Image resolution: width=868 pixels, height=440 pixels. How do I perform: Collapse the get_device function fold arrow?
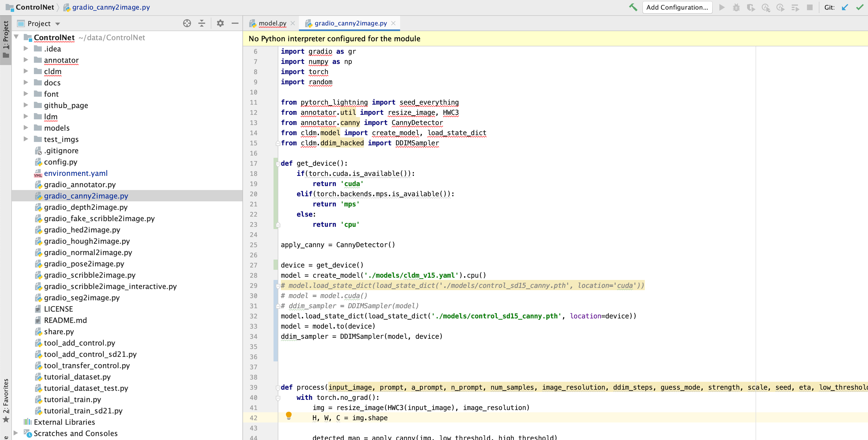point(278,163)
